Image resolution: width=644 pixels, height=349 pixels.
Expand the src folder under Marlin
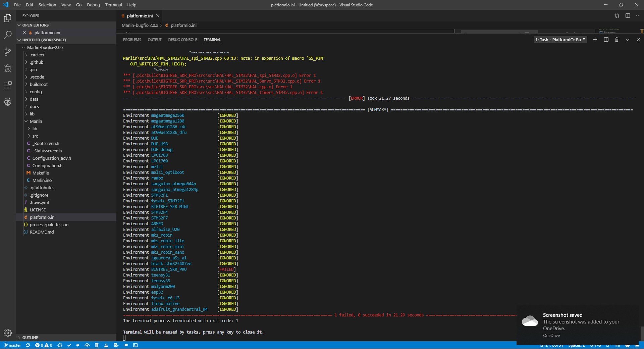tap(66, 136)
